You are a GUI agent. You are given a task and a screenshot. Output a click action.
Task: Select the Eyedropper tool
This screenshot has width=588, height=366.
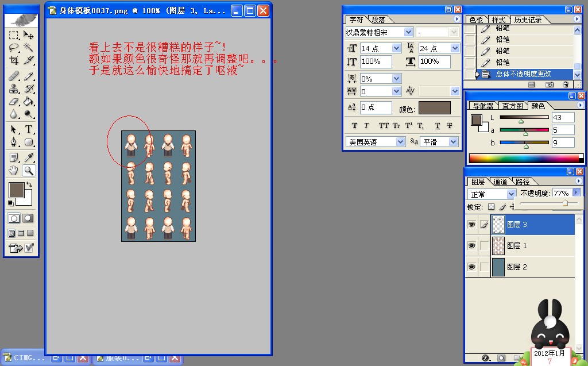(28, 157)
